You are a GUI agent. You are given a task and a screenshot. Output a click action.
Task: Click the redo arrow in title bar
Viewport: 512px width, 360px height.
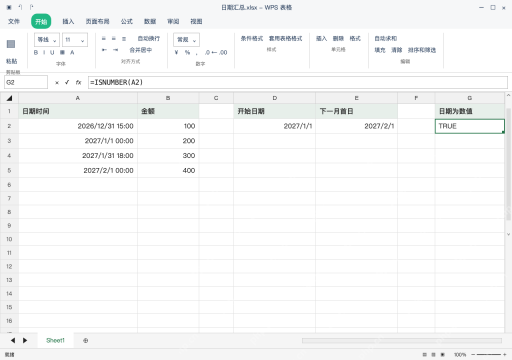pyautogui.click(x=31, y=7)
